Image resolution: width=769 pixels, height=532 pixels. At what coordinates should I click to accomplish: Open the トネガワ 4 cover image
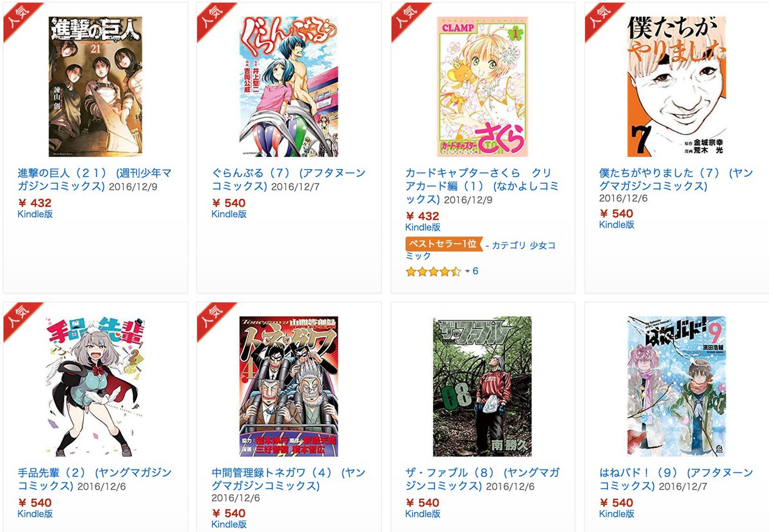tap(290, 386)
